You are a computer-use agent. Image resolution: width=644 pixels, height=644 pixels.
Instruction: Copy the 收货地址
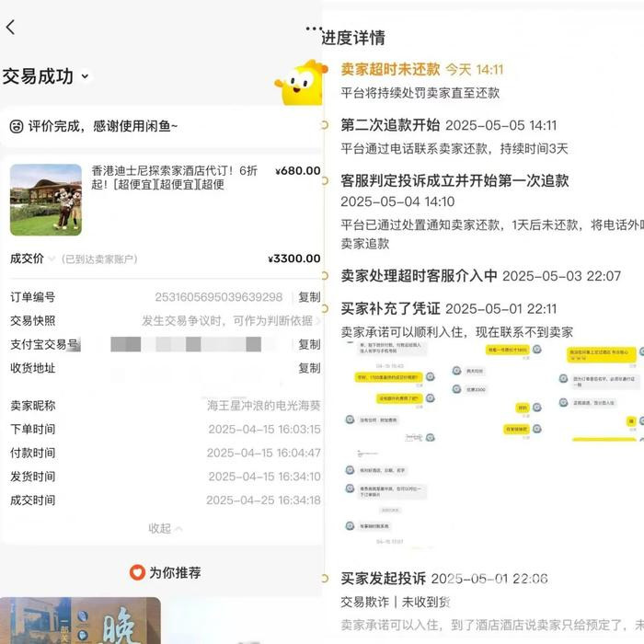pyautogui.click(x=309, y=368)
